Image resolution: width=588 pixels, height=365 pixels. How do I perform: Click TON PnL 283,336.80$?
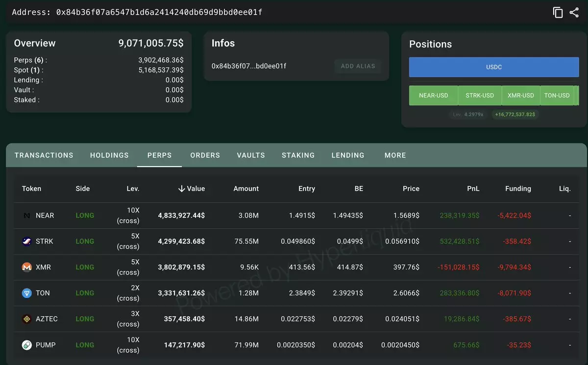(460, 293)
